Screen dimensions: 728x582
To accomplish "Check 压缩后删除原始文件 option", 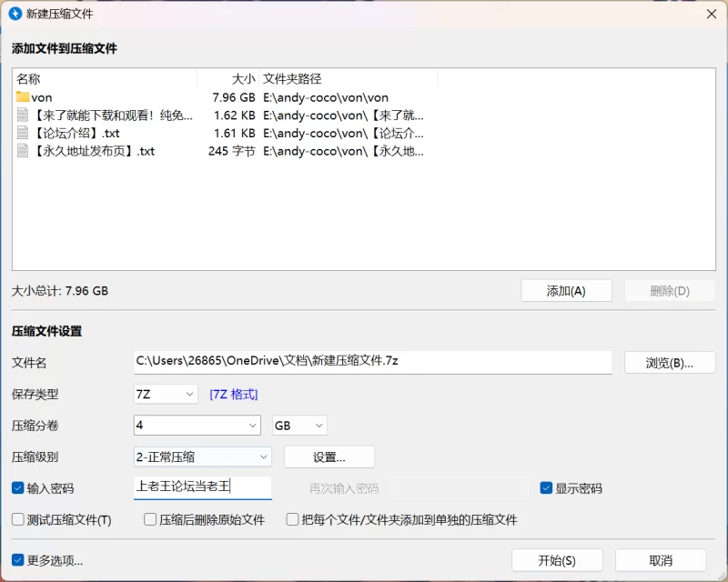I will click(150, 520).
